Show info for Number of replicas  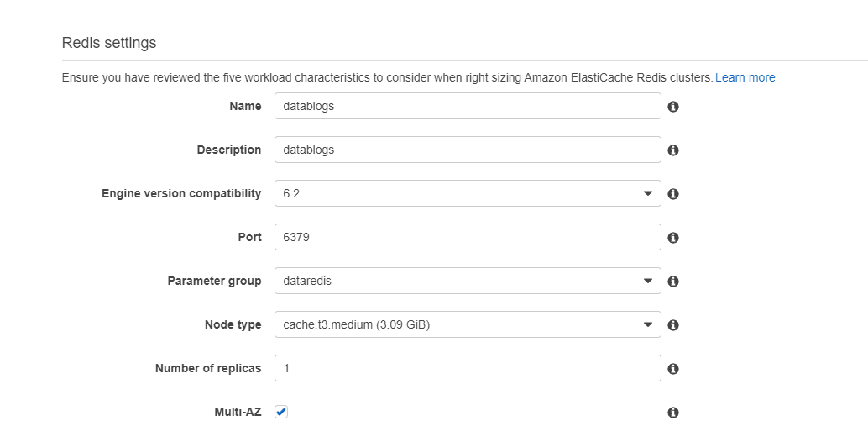(x=673, y=369)
